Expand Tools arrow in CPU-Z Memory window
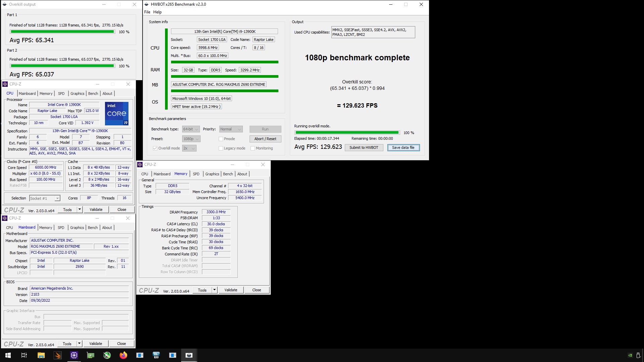The height and width of the screenshot is (362, 644). 214,290
